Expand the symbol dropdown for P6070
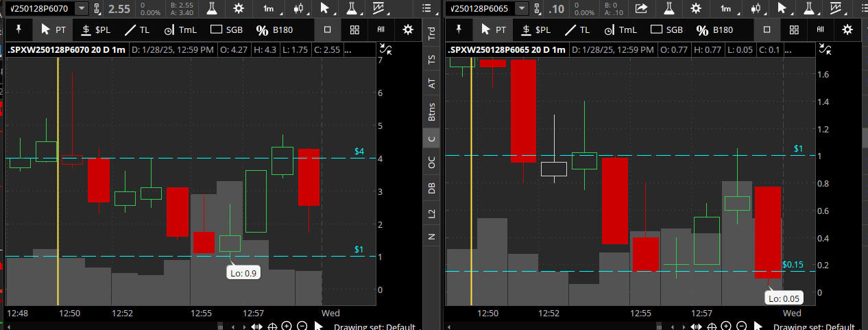This screenshot has height=330, width=868. coord(82,8)
